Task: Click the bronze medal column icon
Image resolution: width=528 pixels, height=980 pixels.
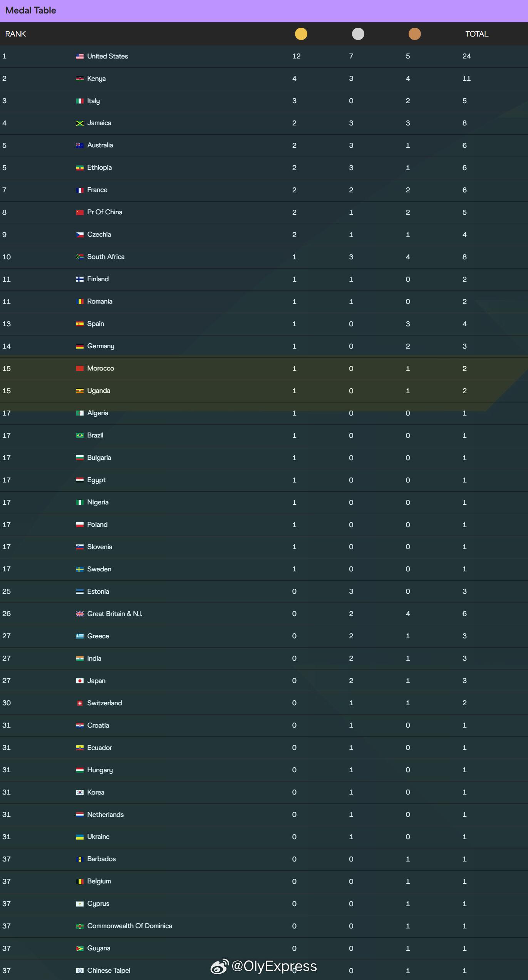Action: pyautogui.click(x=414, y=34)
